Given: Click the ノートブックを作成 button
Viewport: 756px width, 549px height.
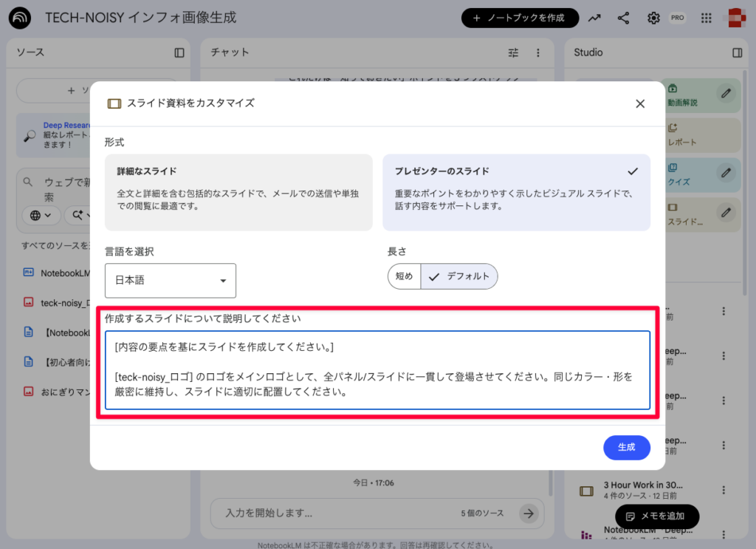Looking at the screenshot, I should point(520,18).
